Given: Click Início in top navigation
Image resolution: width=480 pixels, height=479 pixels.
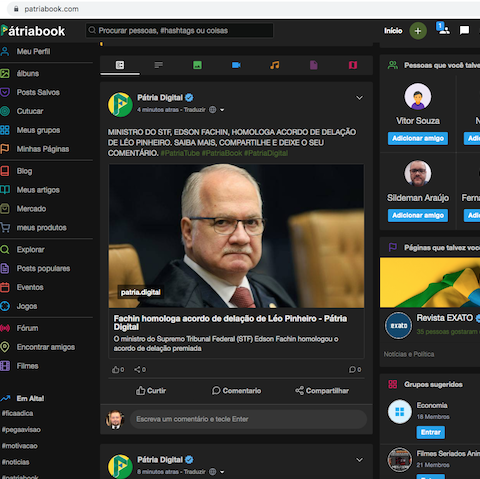Looking at the screenshot, I should pyautogui.click(x=393, y=31).
